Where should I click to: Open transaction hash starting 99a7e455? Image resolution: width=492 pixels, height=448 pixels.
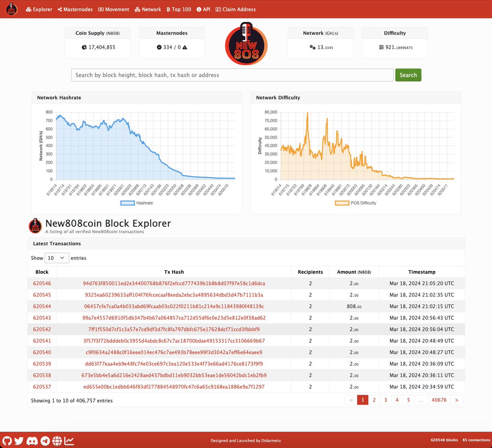coord(174,318)
